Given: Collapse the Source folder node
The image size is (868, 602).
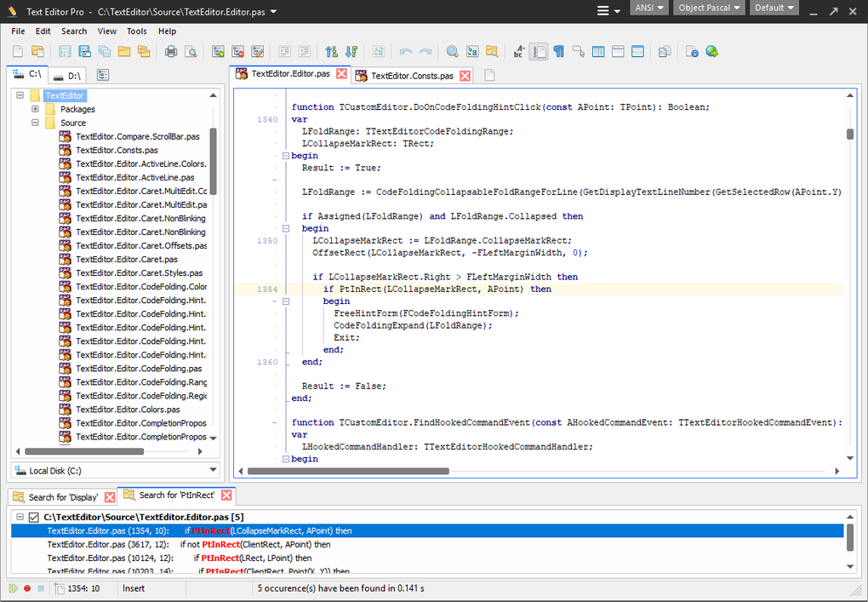Looking at the screenshot, I should coord(35,123).
